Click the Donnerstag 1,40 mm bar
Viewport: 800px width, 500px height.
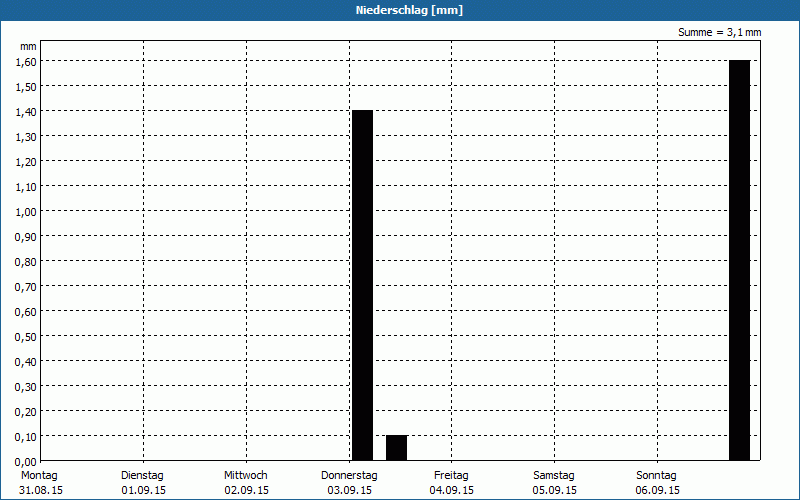click(x=363, y=285)
